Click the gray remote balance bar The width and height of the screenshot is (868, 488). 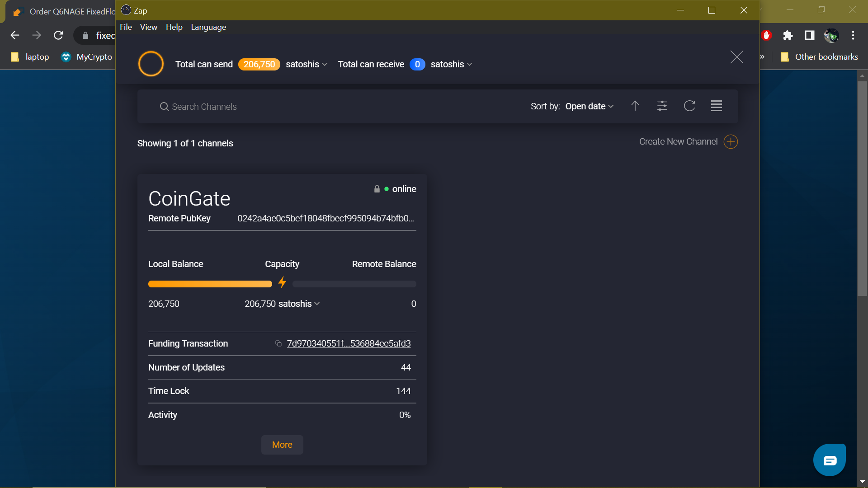point(354,284)
